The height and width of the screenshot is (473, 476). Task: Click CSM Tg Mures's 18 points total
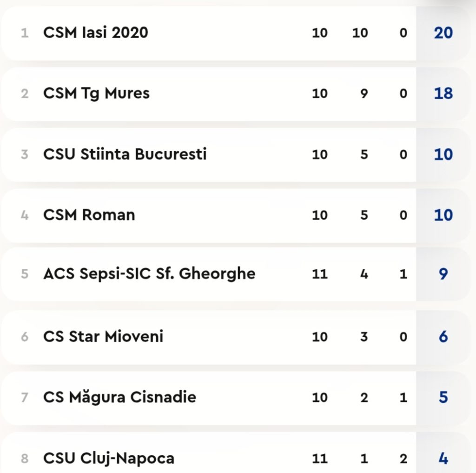(443, 93)
